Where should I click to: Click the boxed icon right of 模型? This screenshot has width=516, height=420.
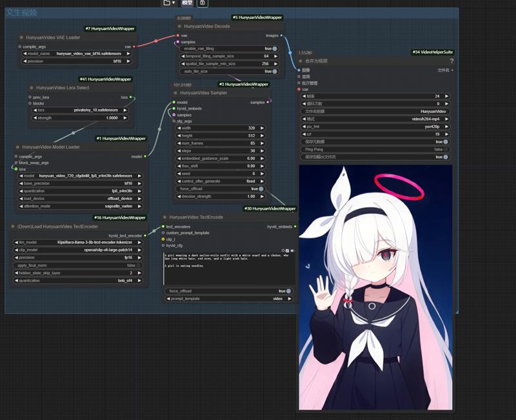203,3
